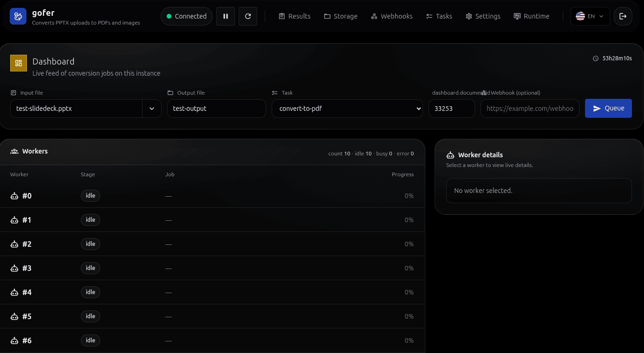This screenshot has height=353, width=644.
Task: Select worker #3 robot icon
Action: click(14, 268)
